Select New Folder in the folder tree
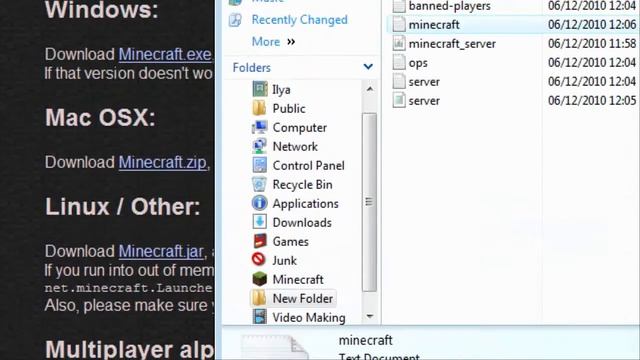 coord(302,298)
